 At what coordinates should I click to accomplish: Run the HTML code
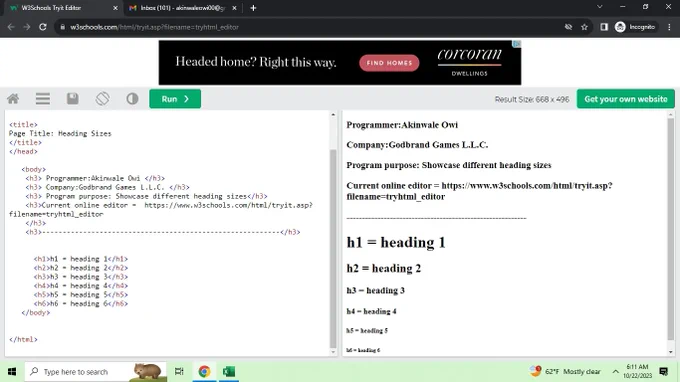(x=175, y=99)
